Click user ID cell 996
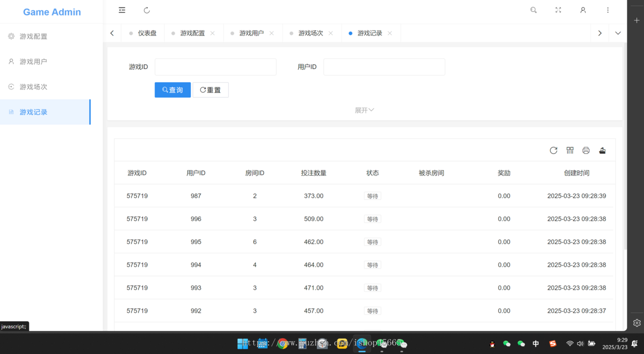This screenshot has height=354, width=644. 196,219
